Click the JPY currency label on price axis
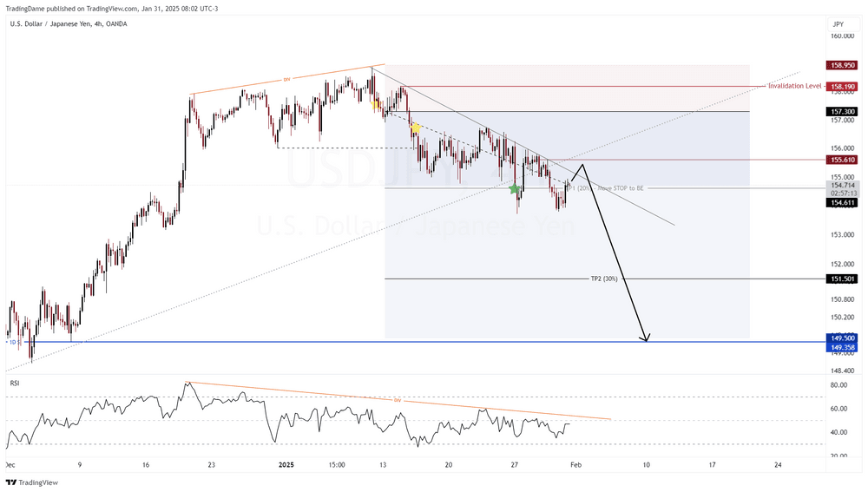The height and width of the screenshot is (492, 868). point(838,23)
